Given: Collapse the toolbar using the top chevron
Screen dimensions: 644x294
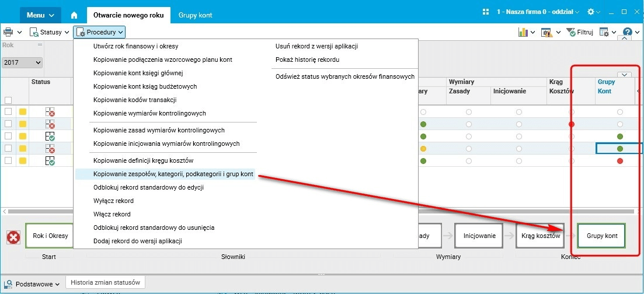Looking at the screenshot, I should tap(624, 38).
